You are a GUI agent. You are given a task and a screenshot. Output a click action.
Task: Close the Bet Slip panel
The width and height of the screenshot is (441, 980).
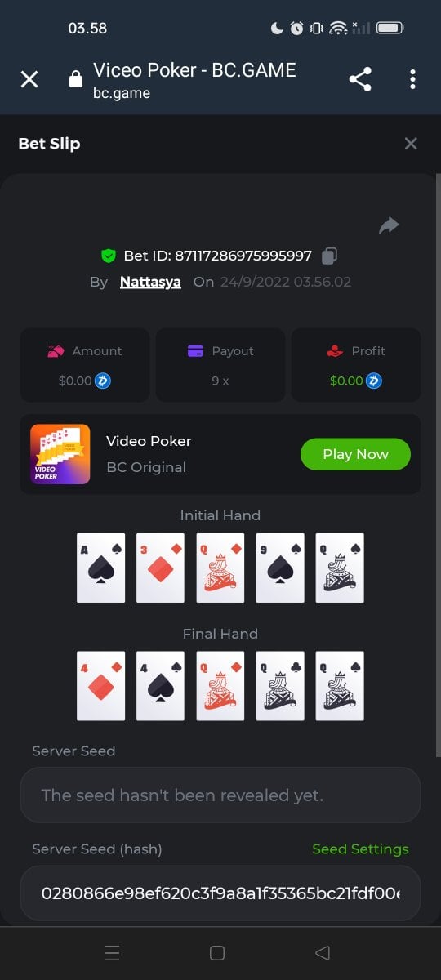click(x=411, y=144)
